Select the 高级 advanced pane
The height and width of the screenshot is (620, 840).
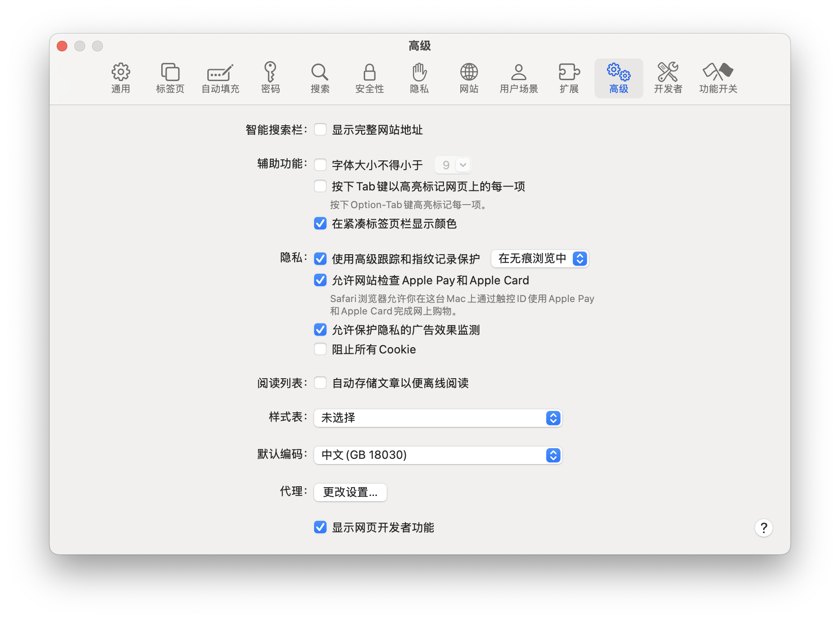pyautogui.click(x=619, y=78)
